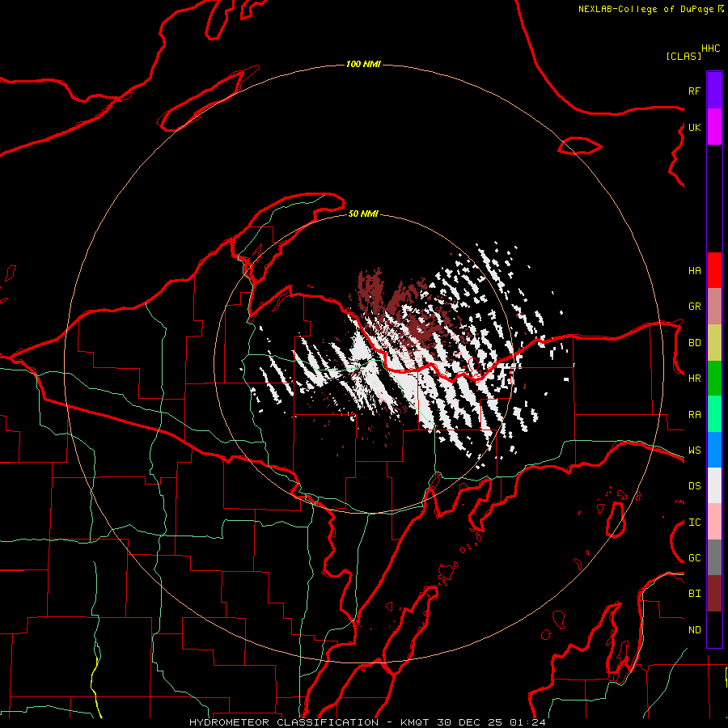Click the ND legend label
This screenshot has width=728, height=728.
pos(694,629)
